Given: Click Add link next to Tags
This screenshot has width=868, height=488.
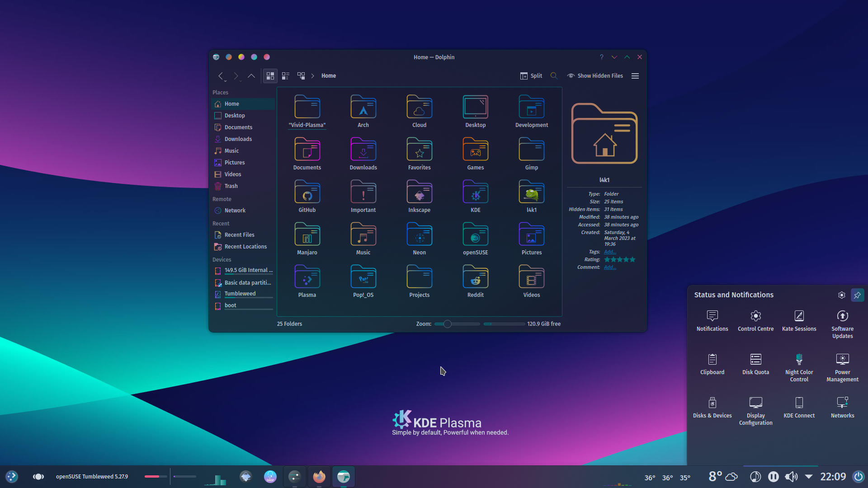Looking at the screenshot, I should [x=610, y=252].
